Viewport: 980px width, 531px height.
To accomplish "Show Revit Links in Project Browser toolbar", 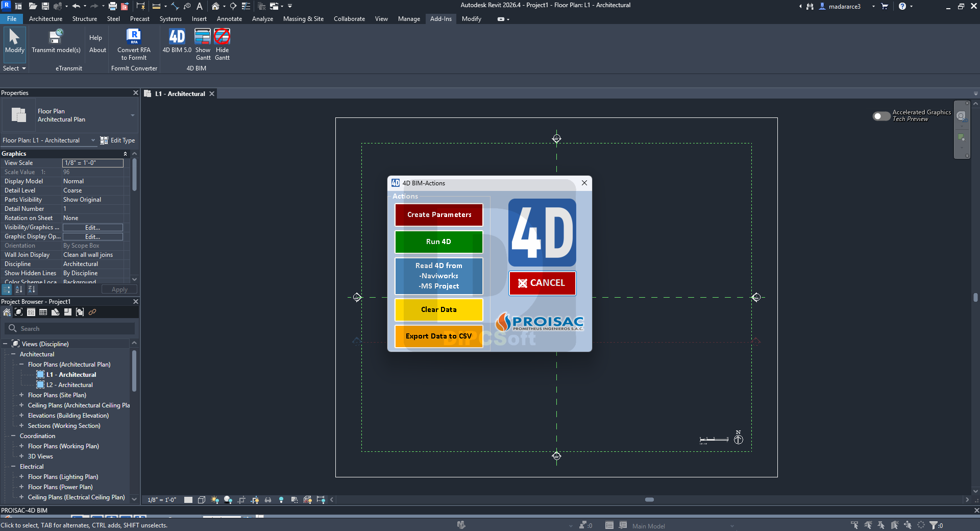I will coord(92,312).
